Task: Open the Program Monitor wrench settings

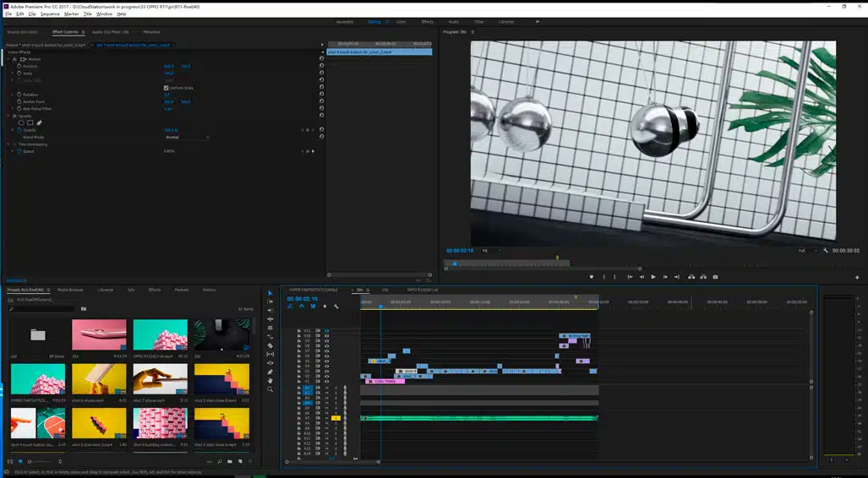Action: 826,251
